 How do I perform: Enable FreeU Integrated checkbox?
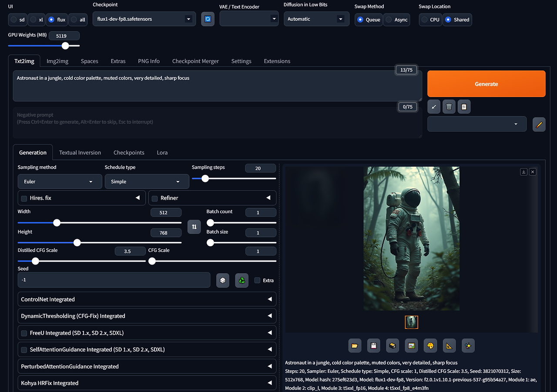coord(24,333)
